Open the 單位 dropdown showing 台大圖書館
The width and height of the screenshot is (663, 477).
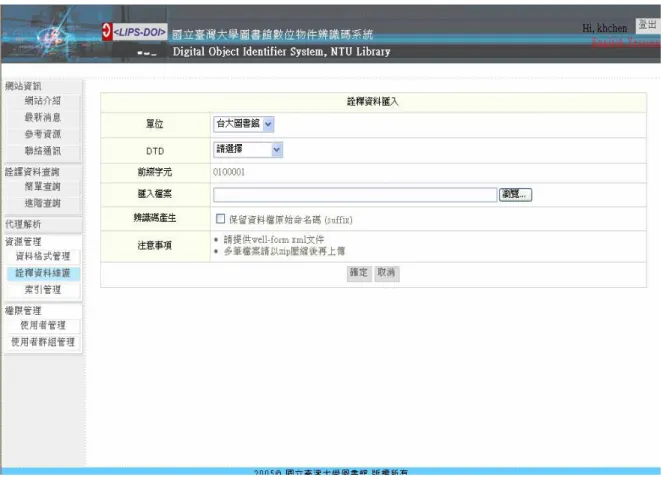coord(244,124)
